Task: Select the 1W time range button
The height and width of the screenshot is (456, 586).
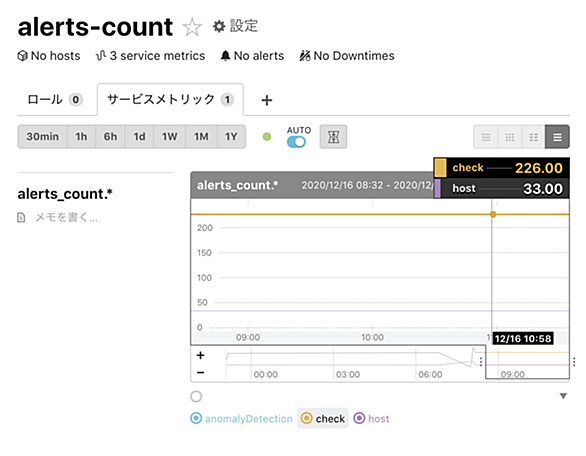Action: click(169, 137)
